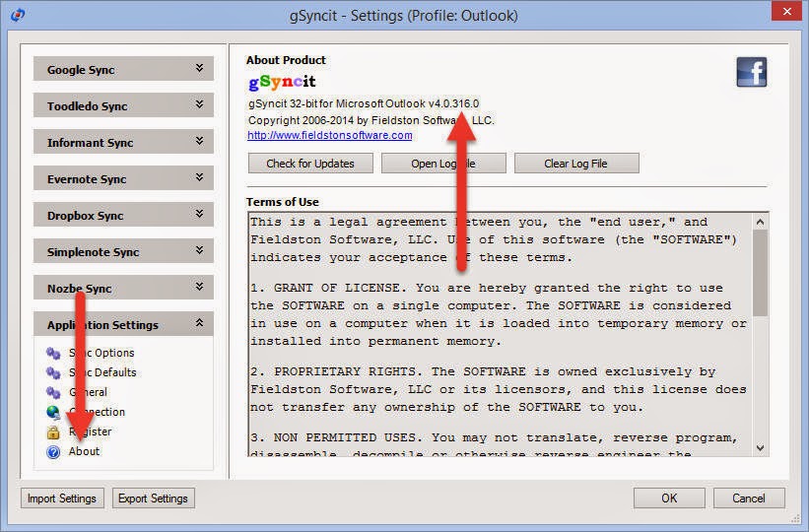Open the General settings item
809x532 pixels.
click(88, 392)
